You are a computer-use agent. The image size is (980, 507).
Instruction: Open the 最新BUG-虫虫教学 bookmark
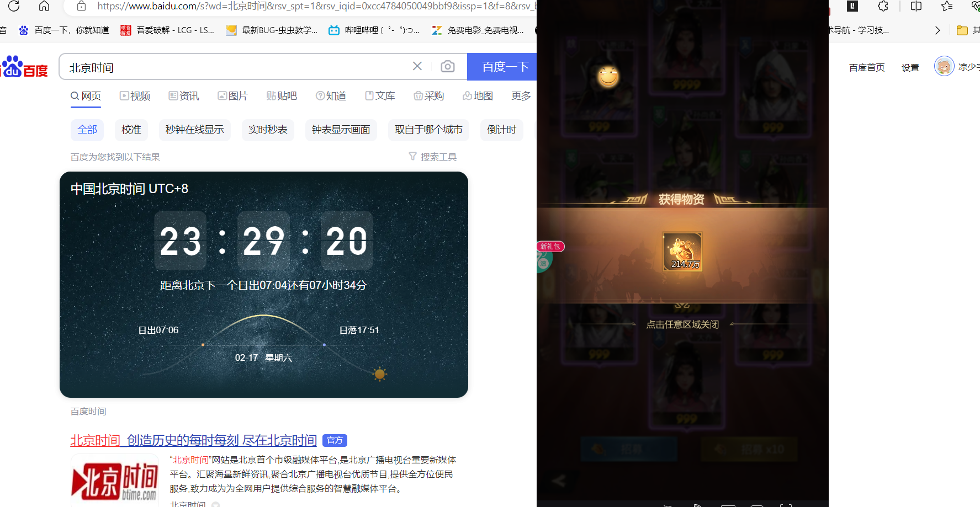point(272,30)
